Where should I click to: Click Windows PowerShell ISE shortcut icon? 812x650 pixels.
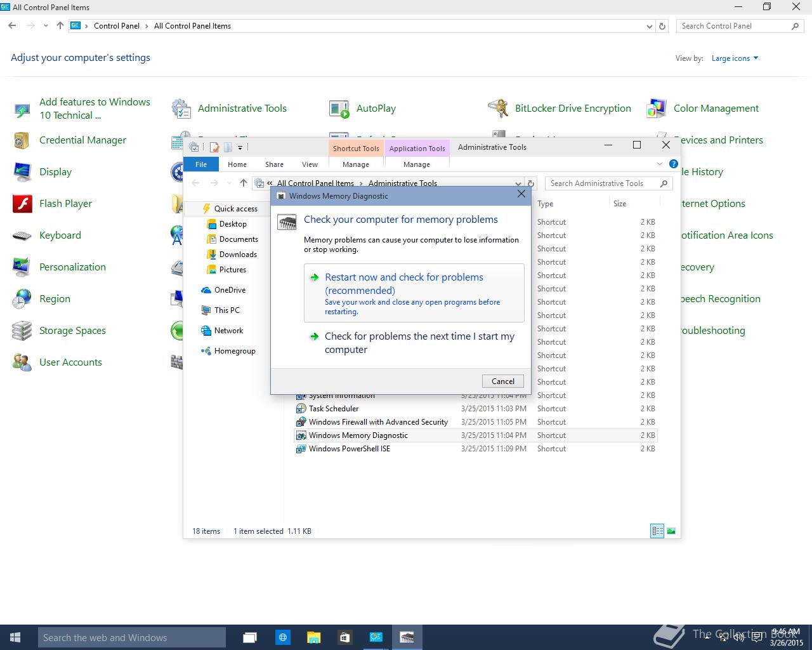click(301, 449)
